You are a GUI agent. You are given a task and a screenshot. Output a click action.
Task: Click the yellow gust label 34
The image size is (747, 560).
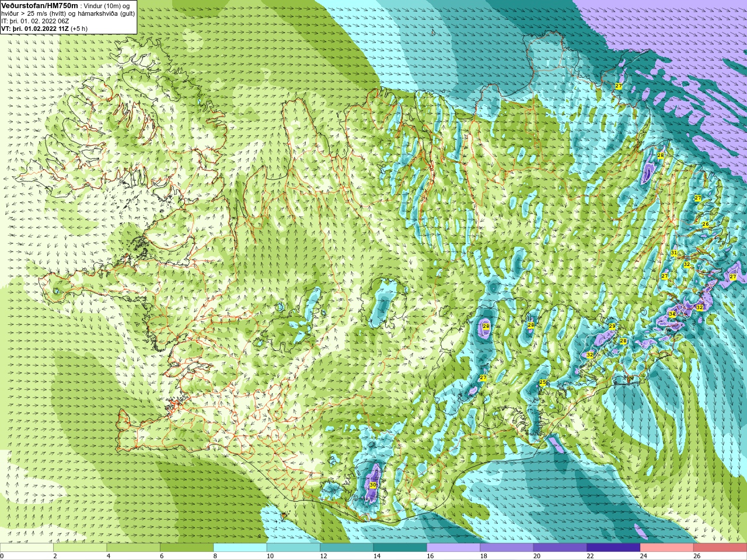click(672, 314)
